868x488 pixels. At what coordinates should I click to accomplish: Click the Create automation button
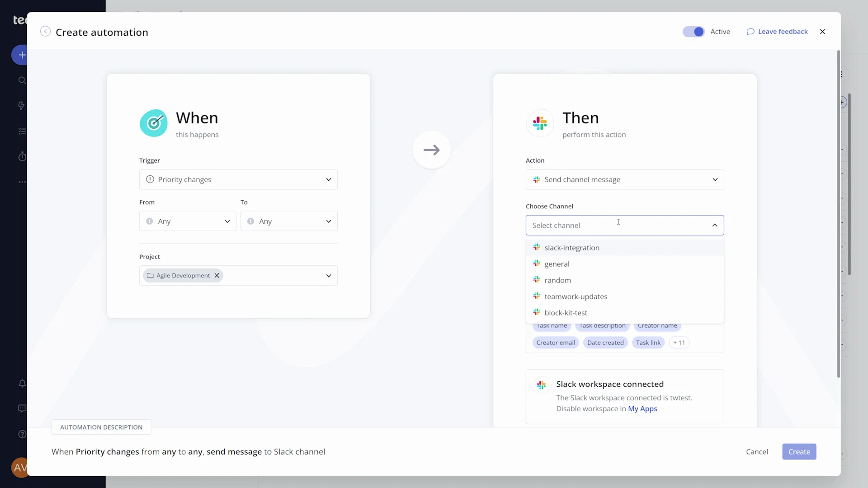799,451
